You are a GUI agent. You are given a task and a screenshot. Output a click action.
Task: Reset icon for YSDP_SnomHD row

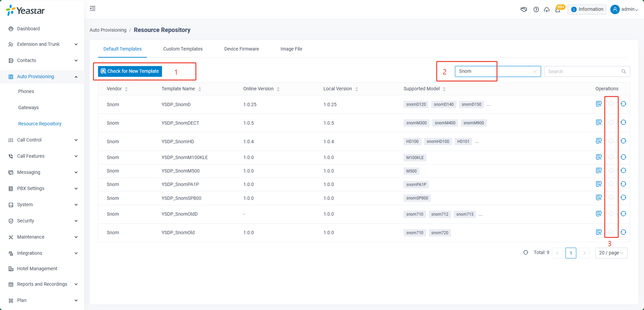[x=623, y=141]
